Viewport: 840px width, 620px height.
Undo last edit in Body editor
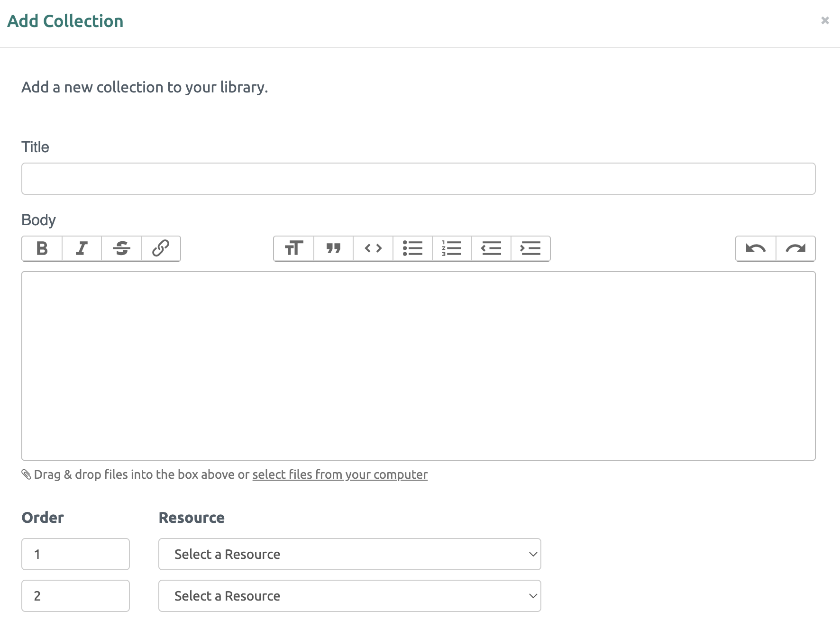[x=756, y=248]
